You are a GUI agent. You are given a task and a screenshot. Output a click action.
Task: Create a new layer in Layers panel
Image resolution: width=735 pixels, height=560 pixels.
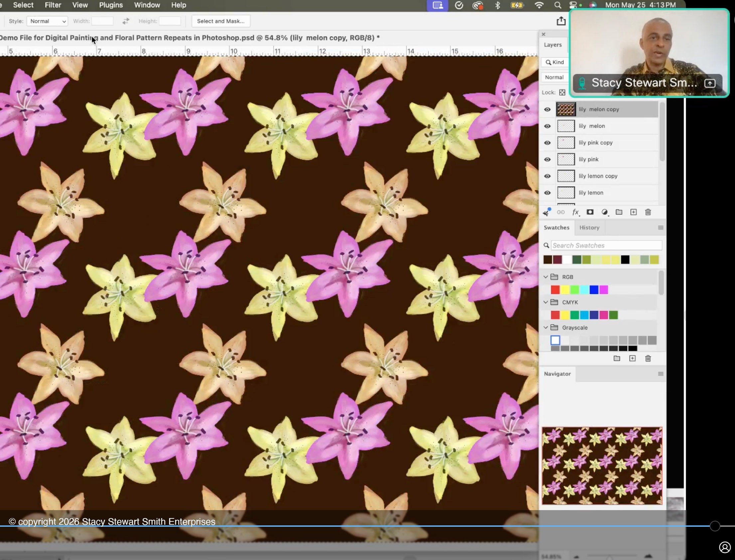pyautogui.click(x=633, y=212)
